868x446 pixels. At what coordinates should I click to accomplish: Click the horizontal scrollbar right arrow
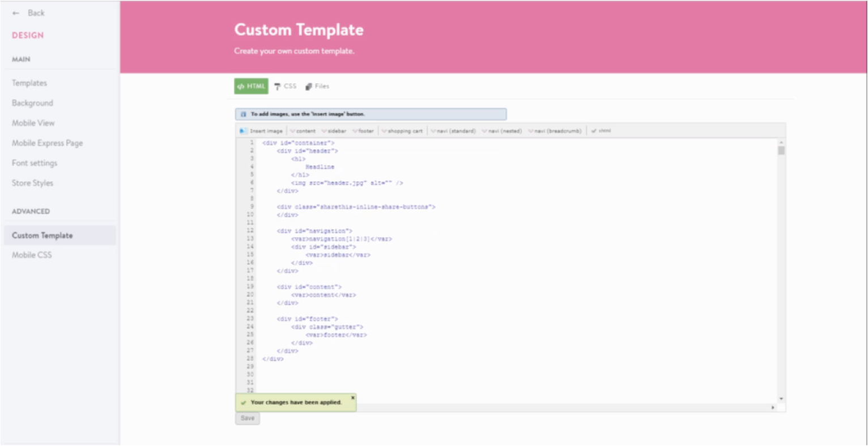773,408
